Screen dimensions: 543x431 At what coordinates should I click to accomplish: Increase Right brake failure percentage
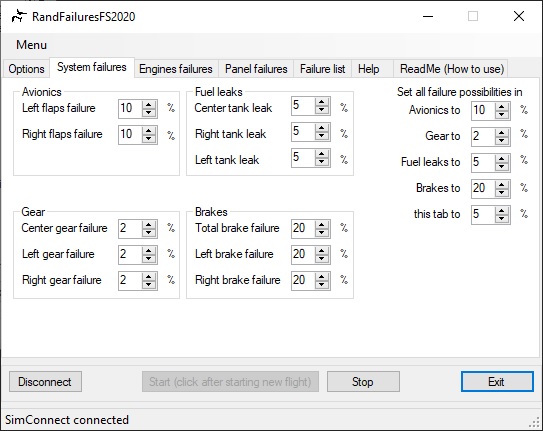[322, 277]
